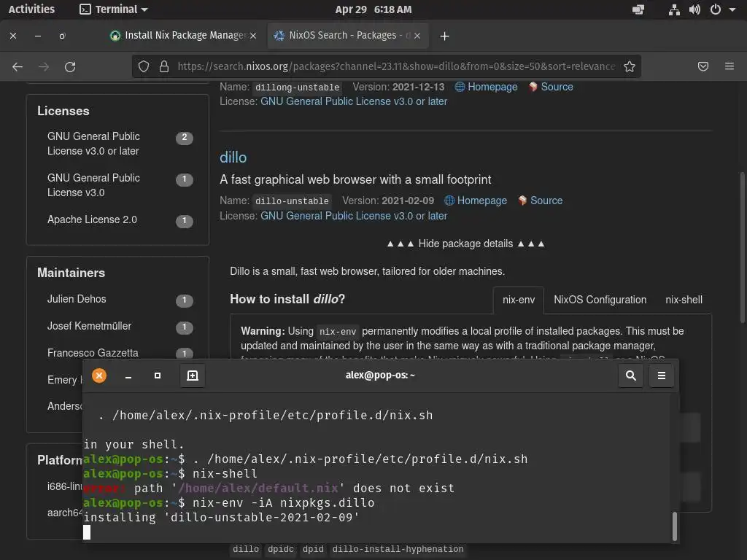The width and height of the screenshot is (747, 560).
Task: Open Source link for dillong-unstable
Action: tap(557, 87)
